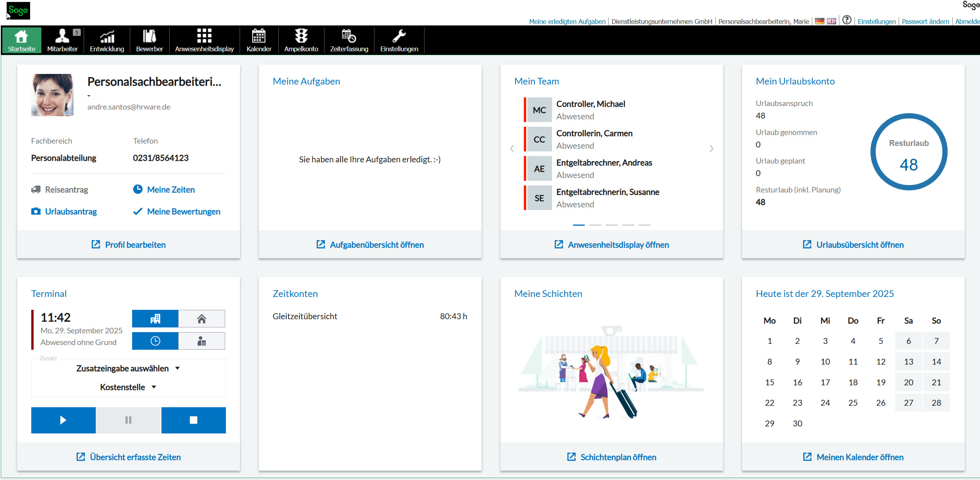Open the Entwicklung chart icon
980x480 pixels.
tap(107, 36)
